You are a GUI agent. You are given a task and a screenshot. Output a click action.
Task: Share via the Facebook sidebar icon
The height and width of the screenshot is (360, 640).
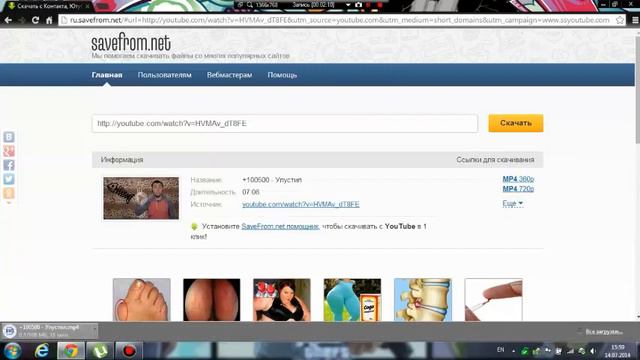pyautogui.click(x=9, y=165)
